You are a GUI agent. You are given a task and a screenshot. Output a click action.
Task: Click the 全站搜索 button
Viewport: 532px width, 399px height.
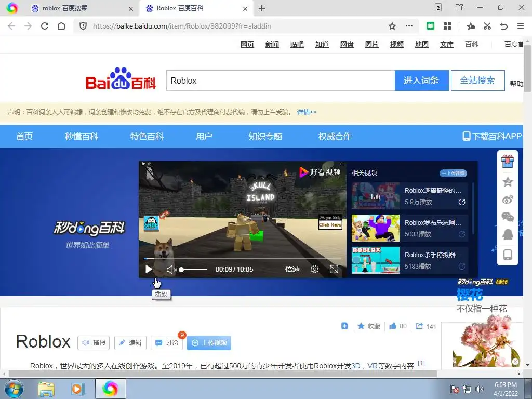click(477, 81)
